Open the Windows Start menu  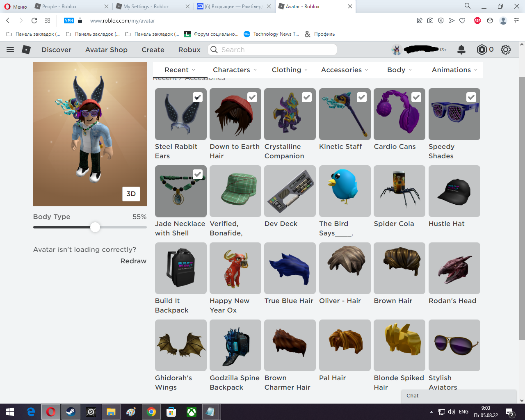point(10,412)
